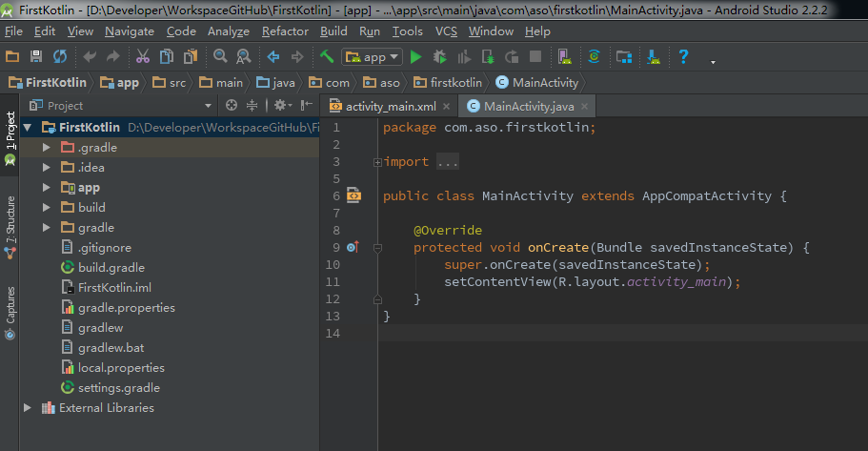Select settings.gradle in the project tree
The image size is (868, 451).
[119, 388]
